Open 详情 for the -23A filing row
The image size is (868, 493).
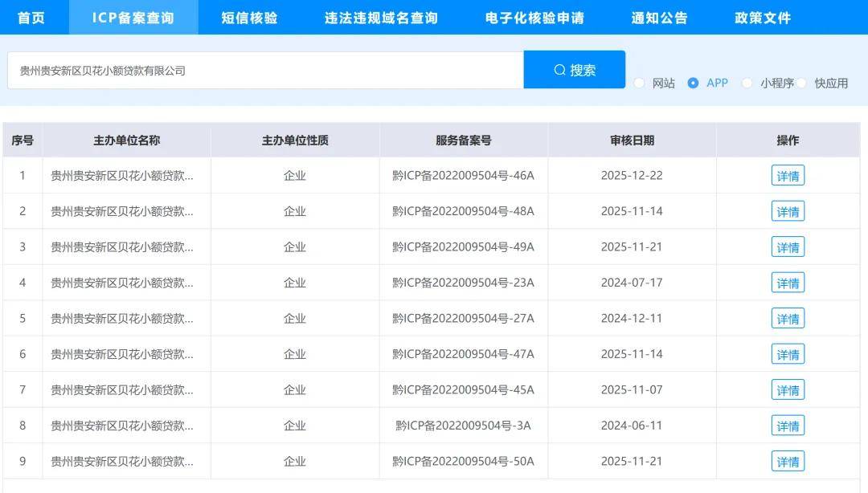(x=788, y=283)
